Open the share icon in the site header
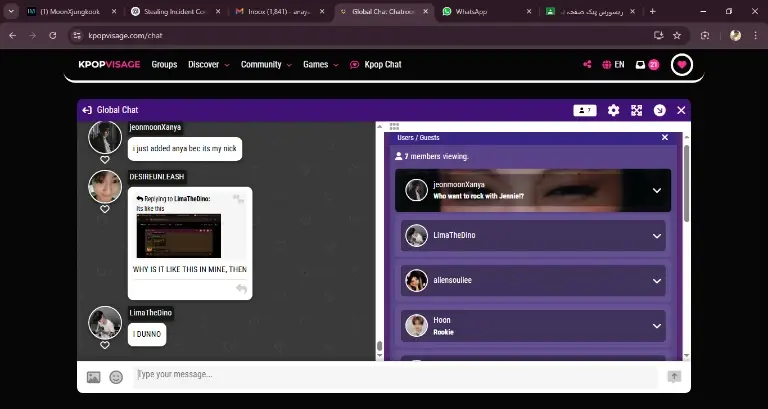This screenshot has height=409, width=768. tap(587, 64)
